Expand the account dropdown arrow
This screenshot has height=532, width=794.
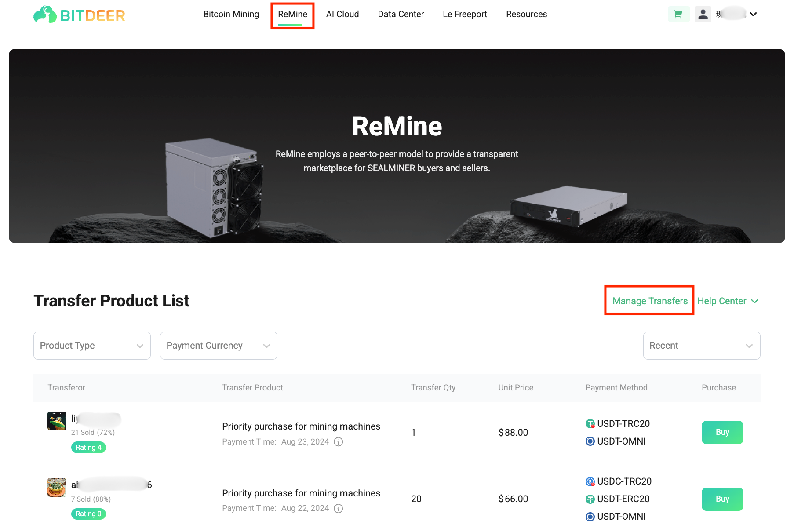click(x=753, y=15)
